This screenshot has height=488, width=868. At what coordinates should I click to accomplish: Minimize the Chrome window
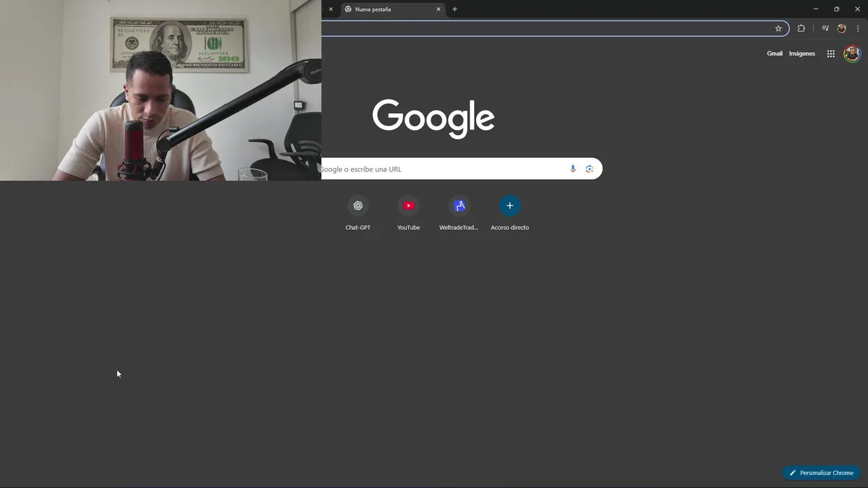816,9
